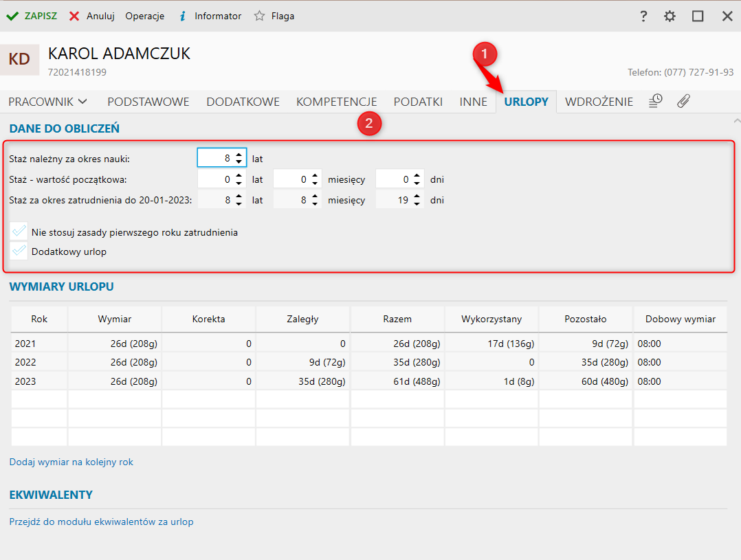Collapse the Dane do obliczeń section
741x560 pixels.
[736, 120]
